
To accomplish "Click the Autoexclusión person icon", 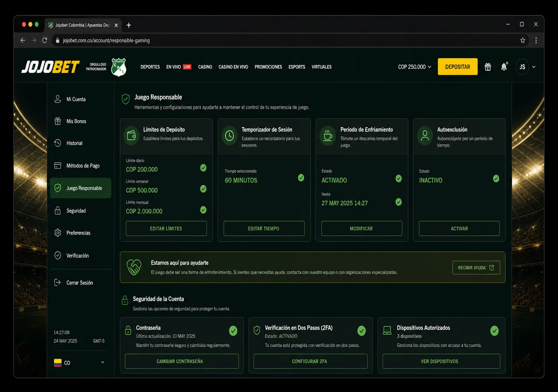I will tap(425, 135).
